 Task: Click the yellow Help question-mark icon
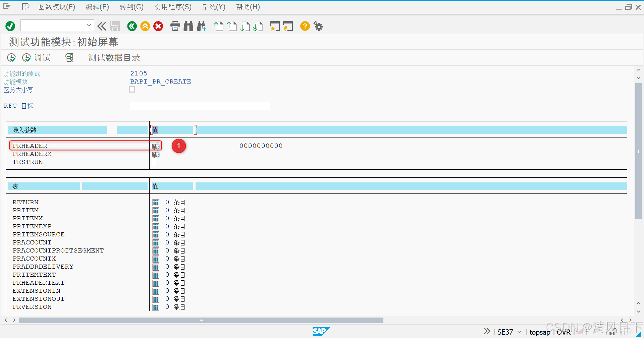[x=305, y=26]
